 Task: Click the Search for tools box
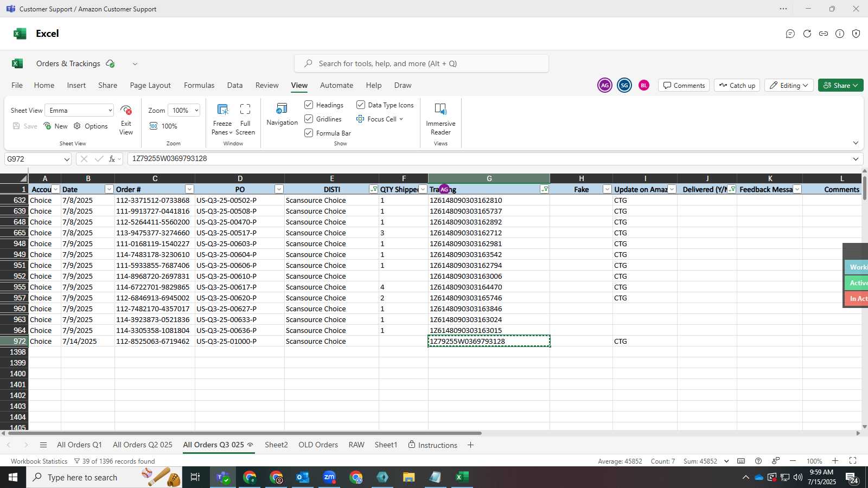pos(422,63)
